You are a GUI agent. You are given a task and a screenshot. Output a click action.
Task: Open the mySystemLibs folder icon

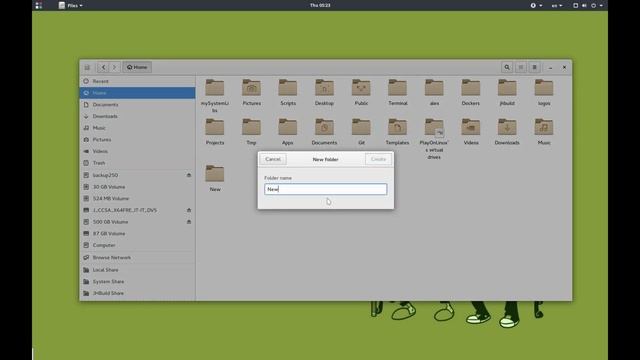[x=215, y=88]
